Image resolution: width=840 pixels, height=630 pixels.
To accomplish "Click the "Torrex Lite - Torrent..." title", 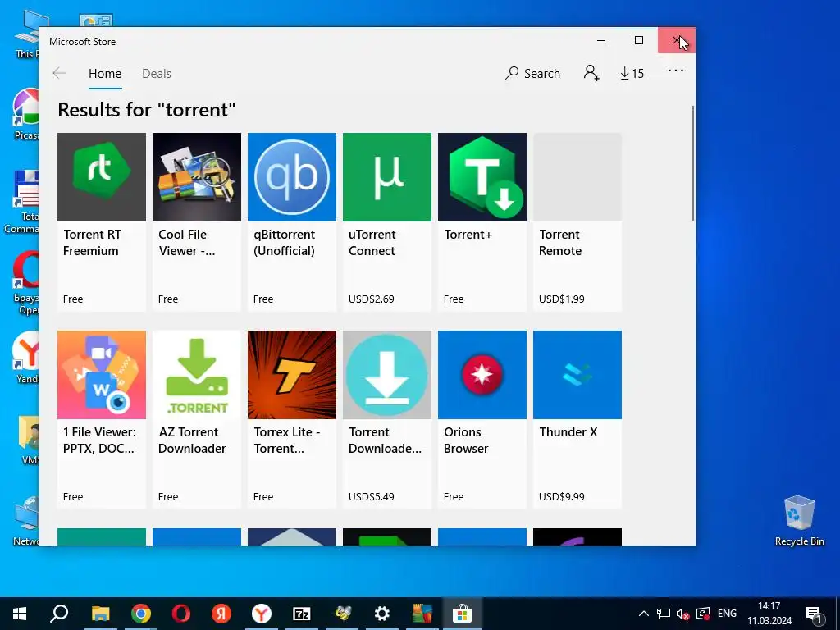I will pyautogui.click(x=286, y=441).
